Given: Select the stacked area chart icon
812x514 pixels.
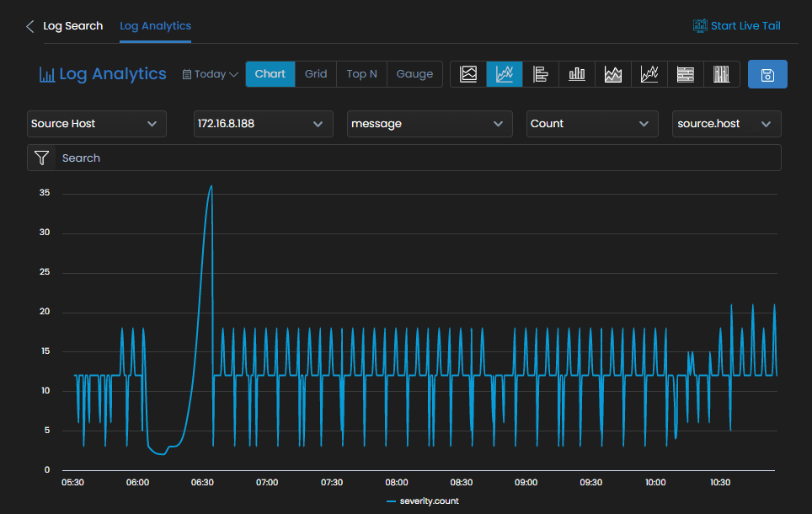Looking at the screenshot, I should tap(613, 74).
